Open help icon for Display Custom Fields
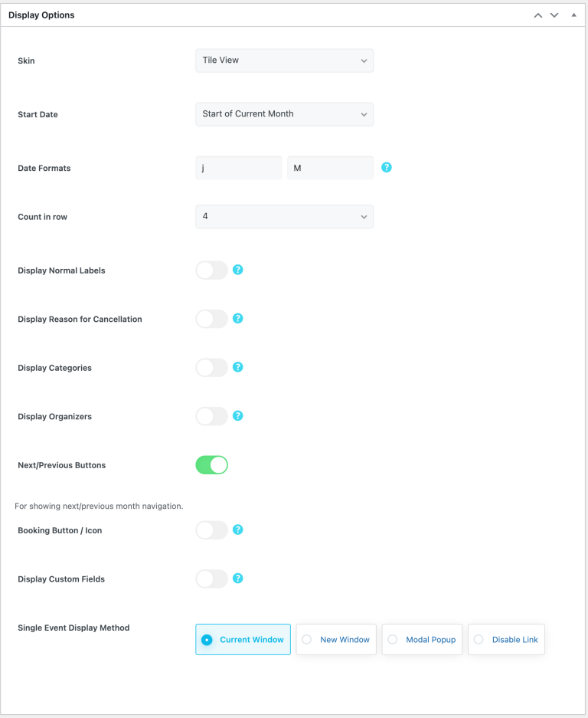Screen dimensions: 588x718 point(237,579)
